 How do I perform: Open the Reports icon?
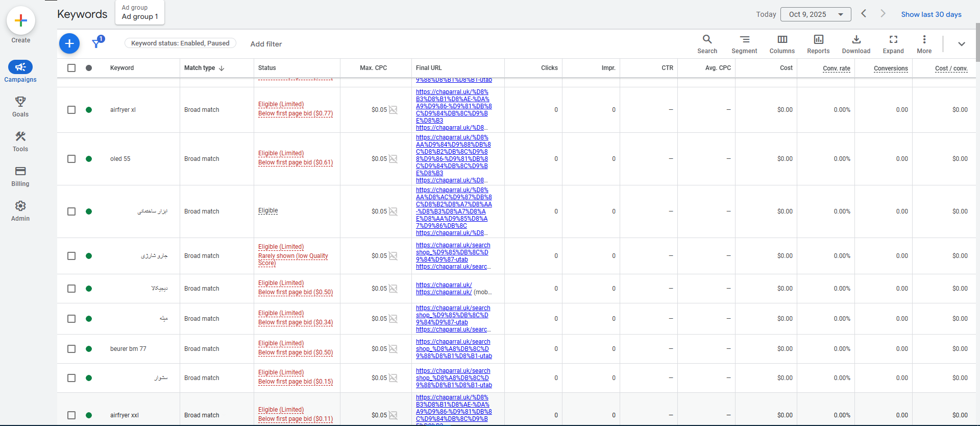818,43
